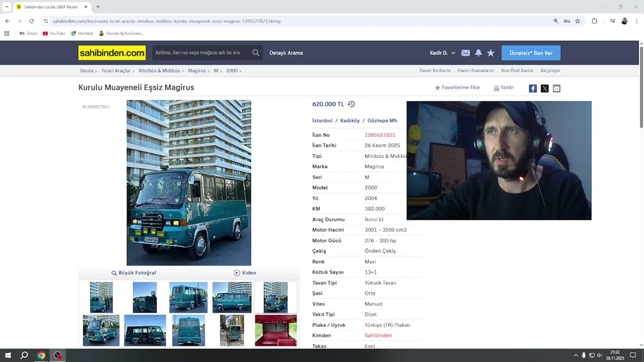Click price history clock icon
Image resolution: width=644 pixels, height=362 pixels.
pyautogui.click(x=351, y=104)
